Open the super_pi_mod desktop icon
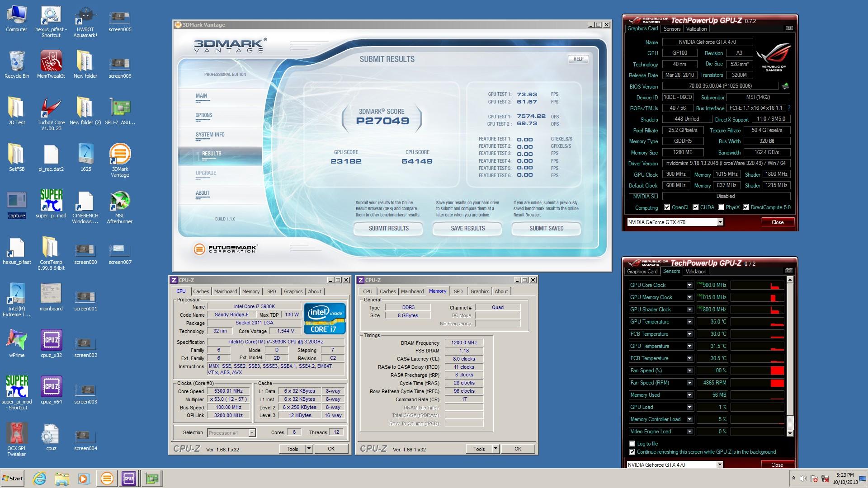 coord(51,204)
